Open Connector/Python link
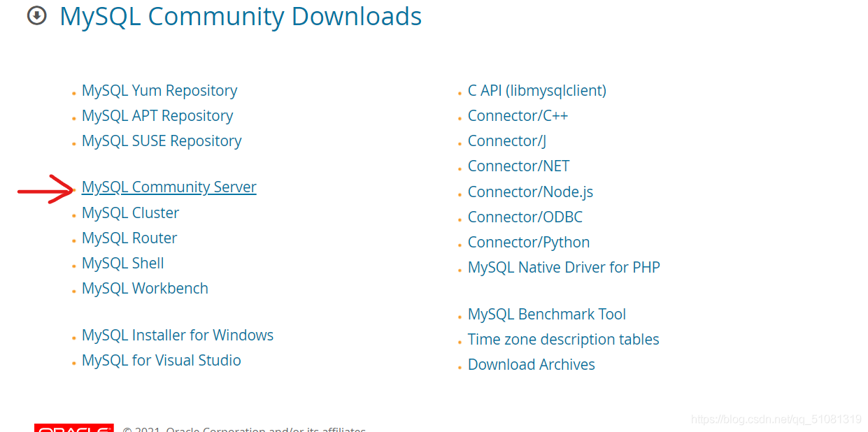Image resolution: width=868 pixels, height=432 pixels. click(529, 242)
